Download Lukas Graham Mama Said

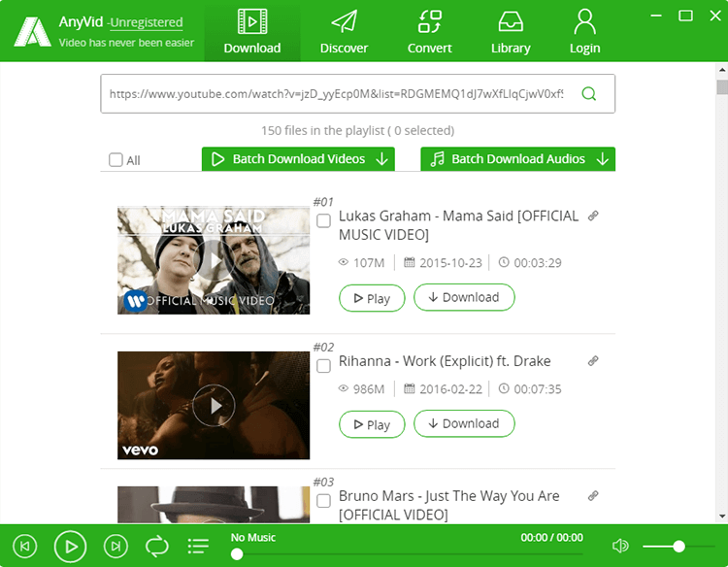click(x=464, y=297)
